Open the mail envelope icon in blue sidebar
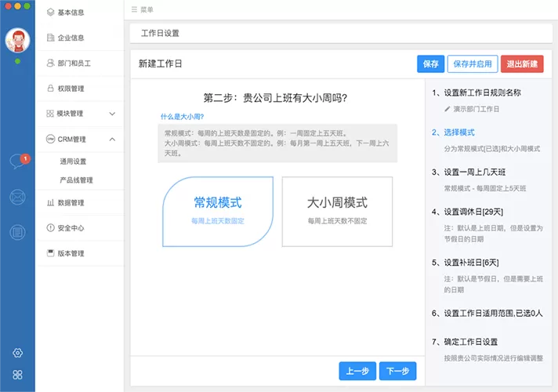Image resolution: width=558 pixels, height=392 pixels. [x=17, y=197]
